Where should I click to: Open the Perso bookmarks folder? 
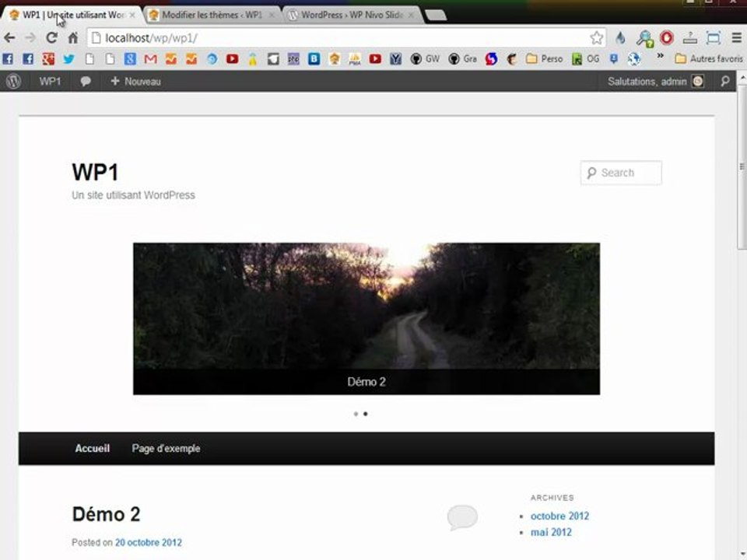tap(544, 59)
